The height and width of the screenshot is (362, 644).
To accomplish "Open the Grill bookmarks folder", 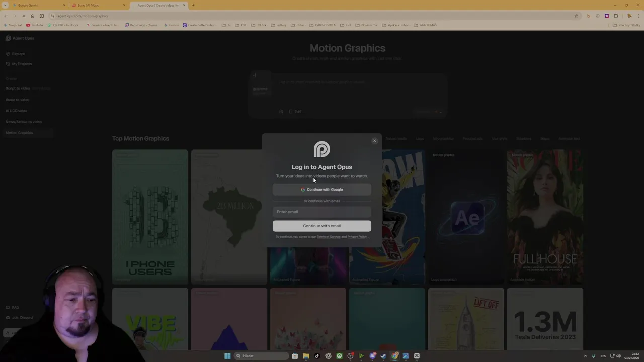I will click(346, 25).
